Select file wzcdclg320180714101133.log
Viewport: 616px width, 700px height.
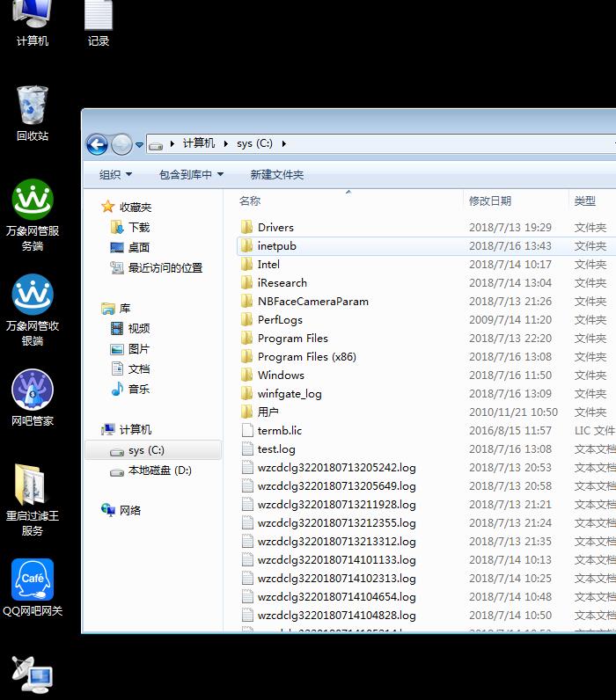click(336, 560)
